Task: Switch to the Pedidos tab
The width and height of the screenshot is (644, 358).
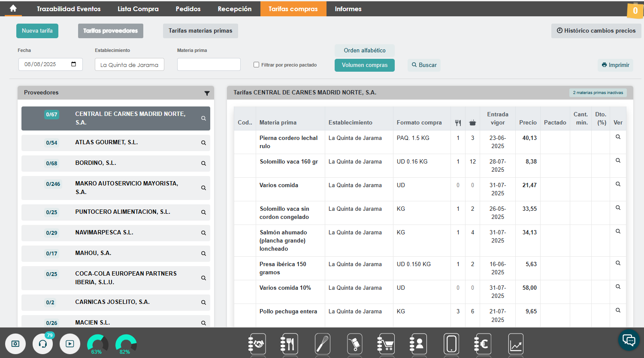Action: point(188,9)
